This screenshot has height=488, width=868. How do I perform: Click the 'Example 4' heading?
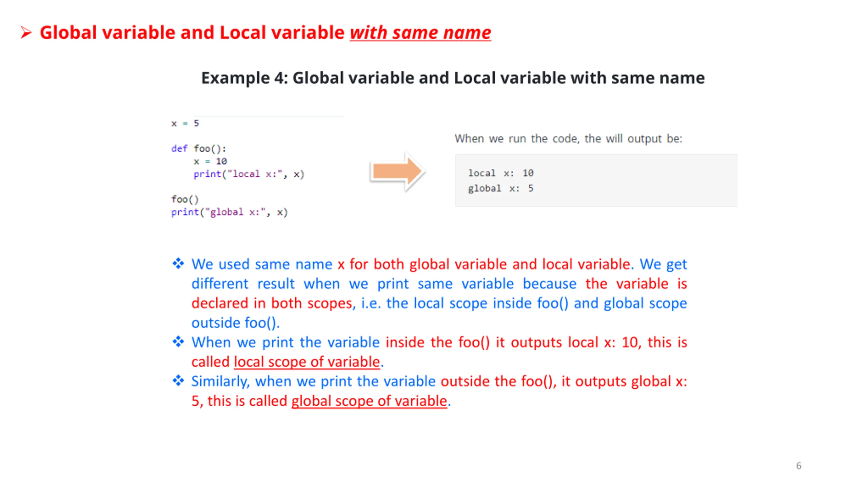point(453,78)
